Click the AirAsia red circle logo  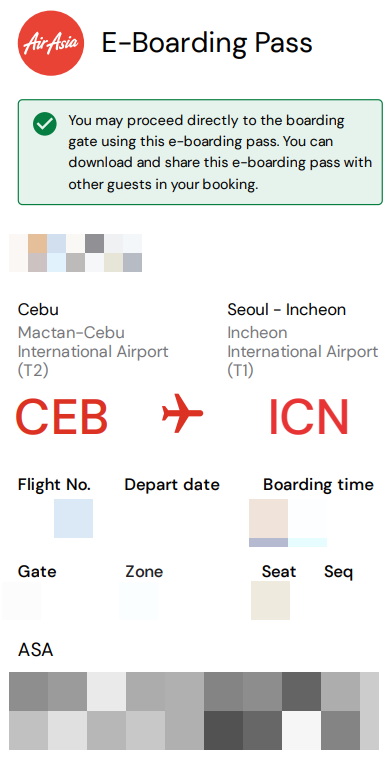pyautogui.click(x=51, y=43)
